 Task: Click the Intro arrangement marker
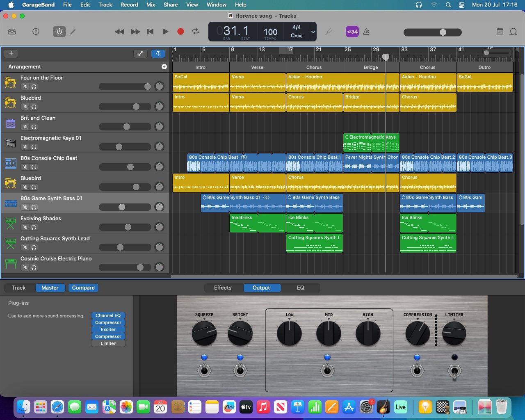201,67
